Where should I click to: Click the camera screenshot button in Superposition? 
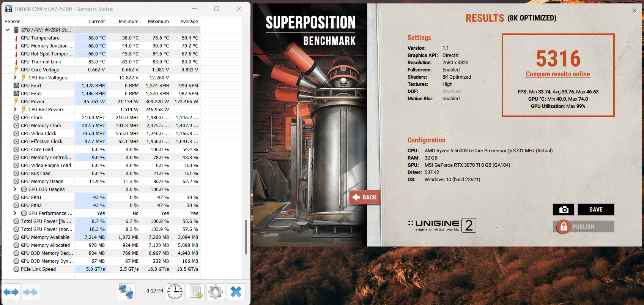[564, 209]
